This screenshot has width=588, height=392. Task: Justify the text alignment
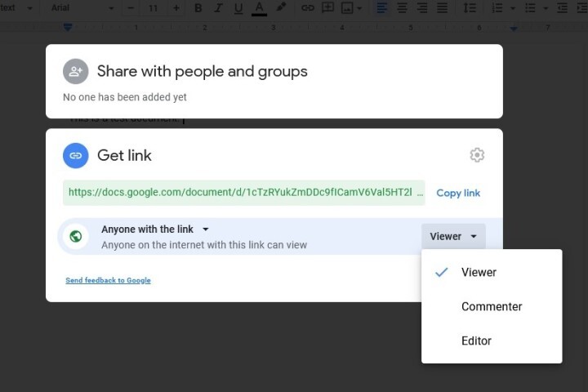tap(443, 8)
